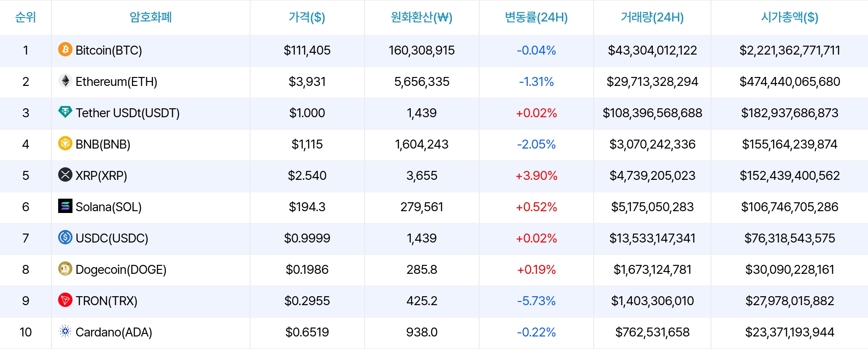Select the 거래량(24H) column header
868x349 pixels.
pos(652,17)
